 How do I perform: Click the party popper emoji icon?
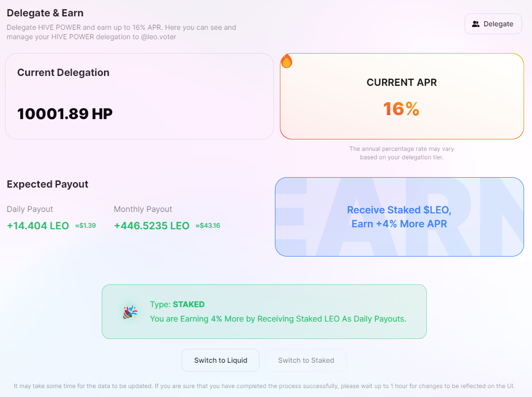tap(130, 312)
